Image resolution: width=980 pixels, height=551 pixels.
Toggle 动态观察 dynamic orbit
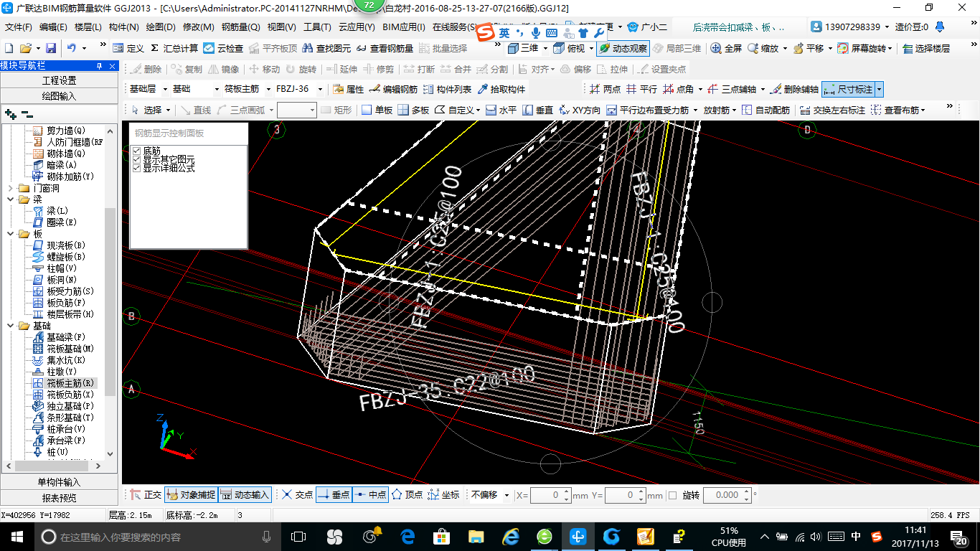(623, 48)
